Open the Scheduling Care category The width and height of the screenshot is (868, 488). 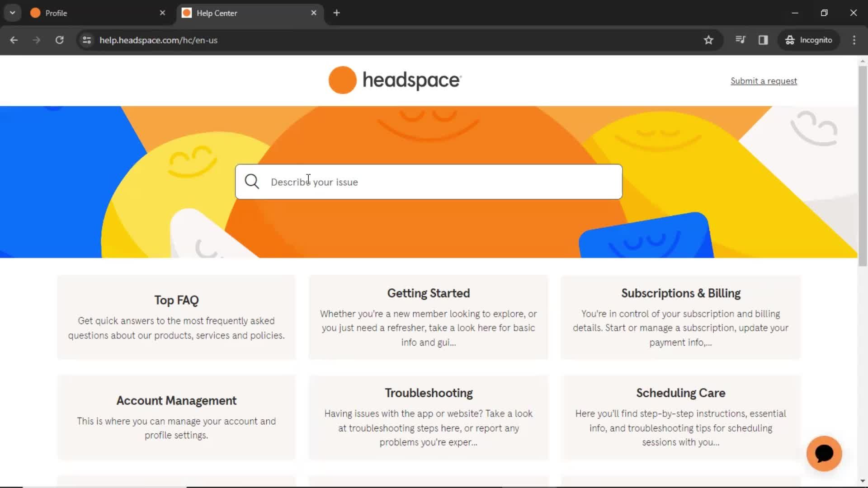(680, 417)
